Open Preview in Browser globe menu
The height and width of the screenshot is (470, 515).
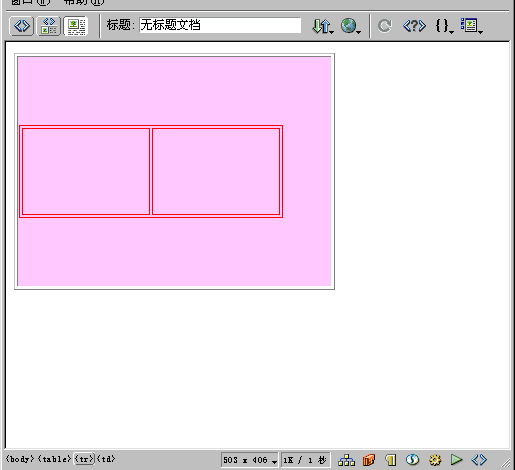[350, 26]
